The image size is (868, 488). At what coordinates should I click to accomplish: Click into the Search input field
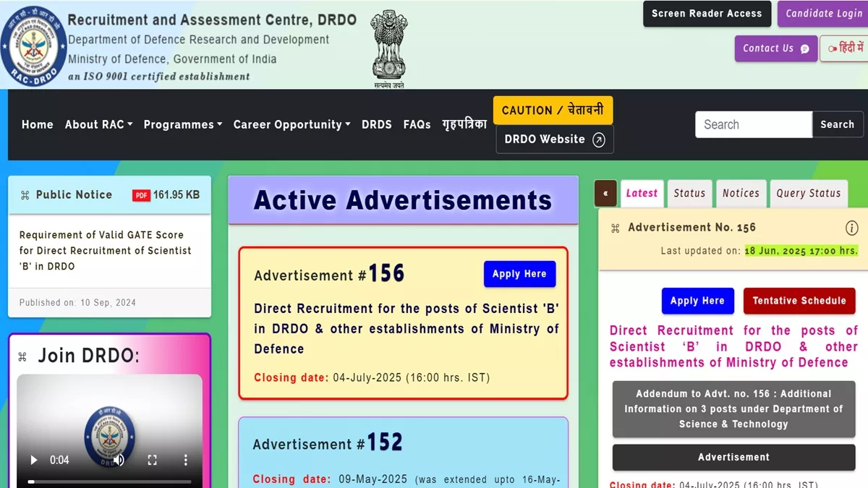[754, 124]
